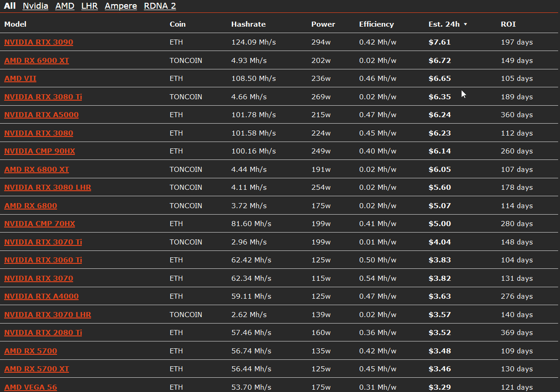The image size is (560, 392).
Task: Click the 124.09 Mh/s hashrate cell
Action: [x=253, y=42]
